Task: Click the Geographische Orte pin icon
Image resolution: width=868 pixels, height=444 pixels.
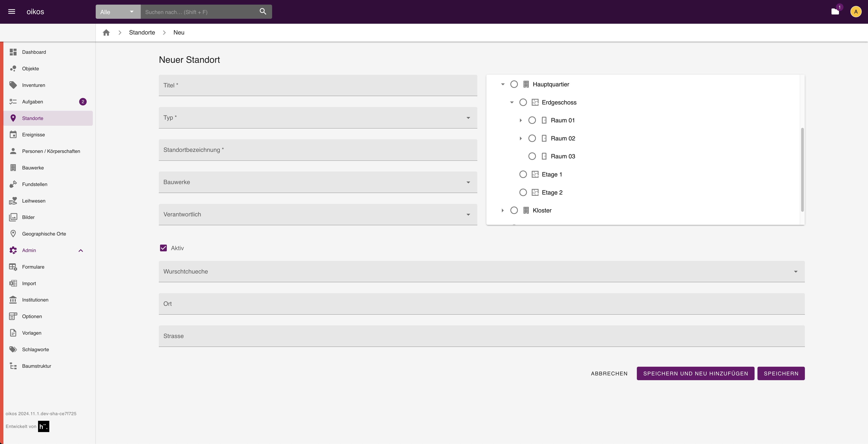Action: pos(13,234)
